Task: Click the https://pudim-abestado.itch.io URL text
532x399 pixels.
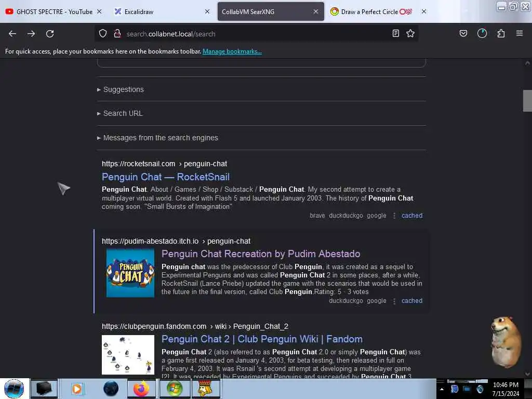Action: coord(150,241)
